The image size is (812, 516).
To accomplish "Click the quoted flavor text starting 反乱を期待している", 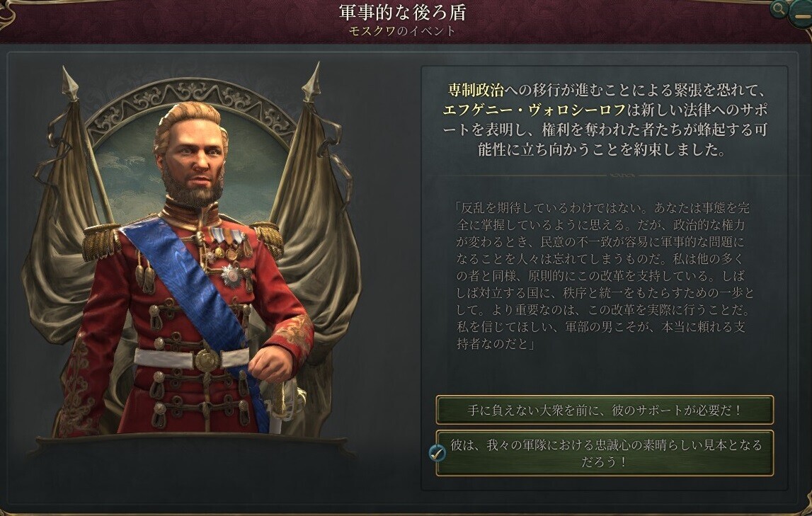I will tap(603, 275).
